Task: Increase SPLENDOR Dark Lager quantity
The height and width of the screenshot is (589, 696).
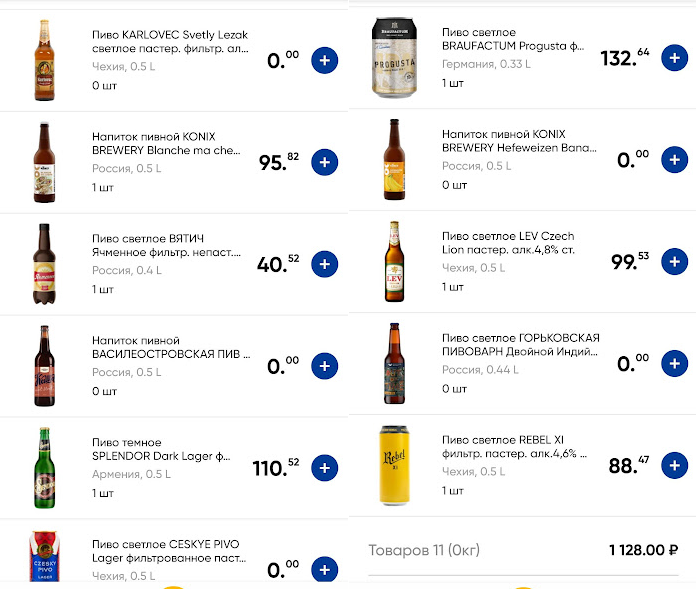Action: tap(324, 468)
